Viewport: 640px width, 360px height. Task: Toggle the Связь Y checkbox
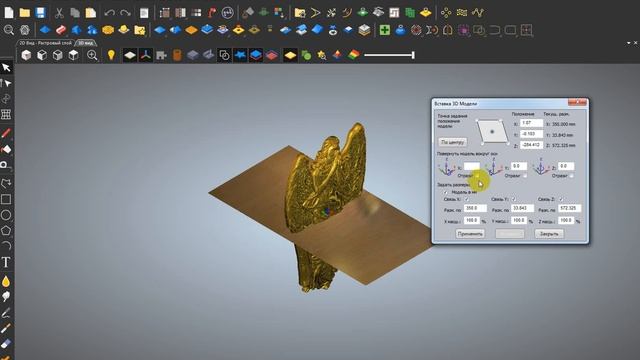pyautogui.click(x=514, y=199)
